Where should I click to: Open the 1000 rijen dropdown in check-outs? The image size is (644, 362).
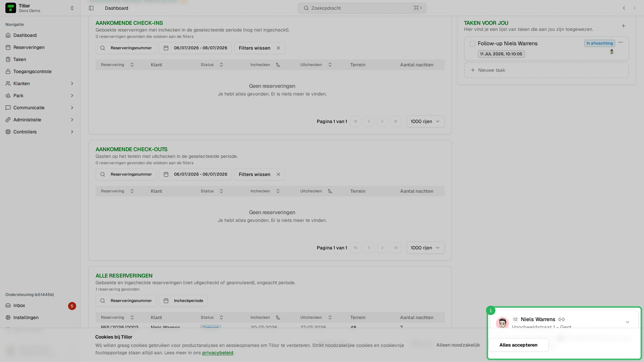pyautogui.click(x=425, y=248)
